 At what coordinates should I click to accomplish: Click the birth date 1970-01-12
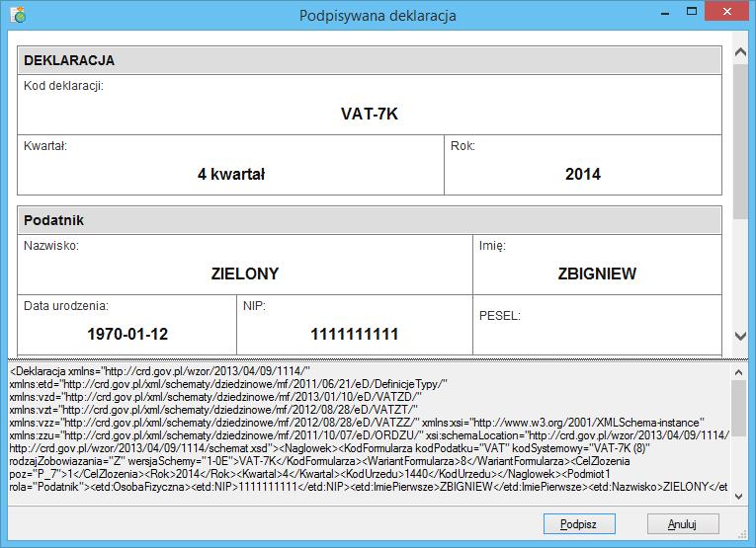coord(127,334)
